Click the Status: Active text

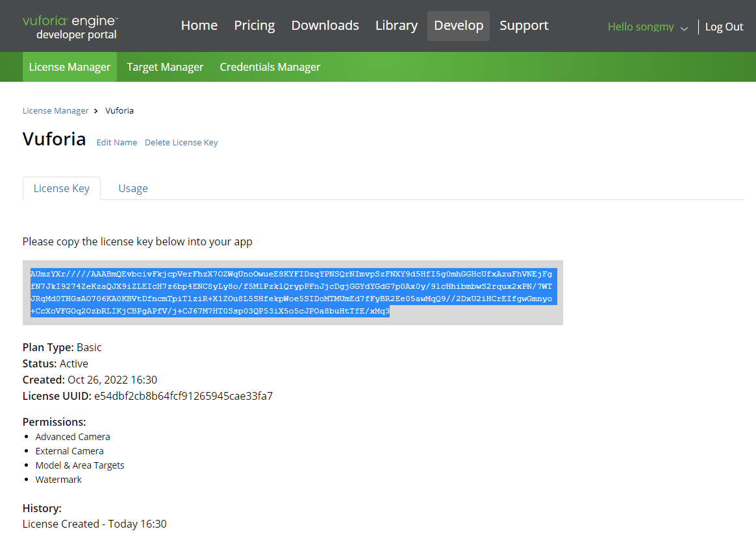pyautogui.click(x=55, y=363)
